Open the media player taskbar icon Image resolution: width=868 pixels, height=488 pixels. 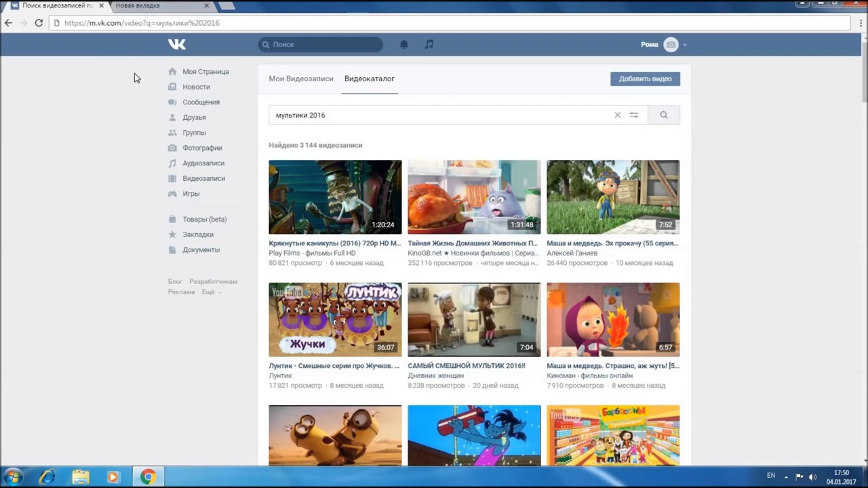point(113,477)
